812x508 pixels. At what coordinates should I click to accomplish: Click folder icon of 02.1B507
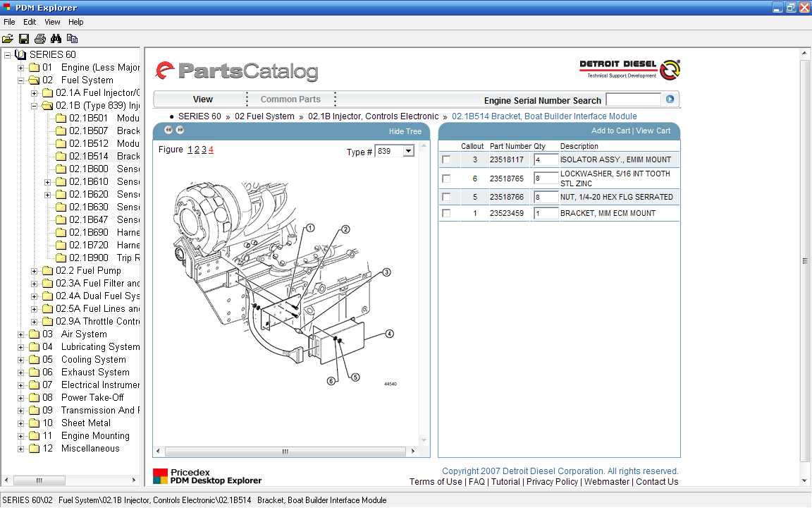click(61, 131)
